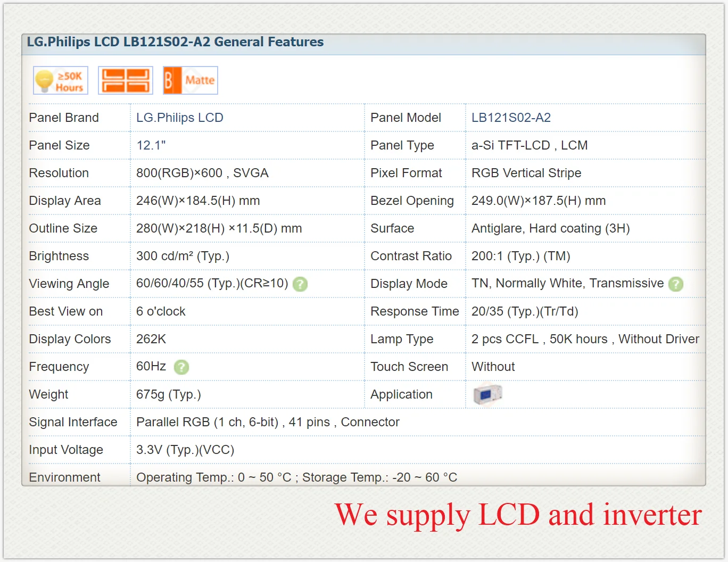Click the orange dual-lamp layout badge

click(x=126, y=80)
